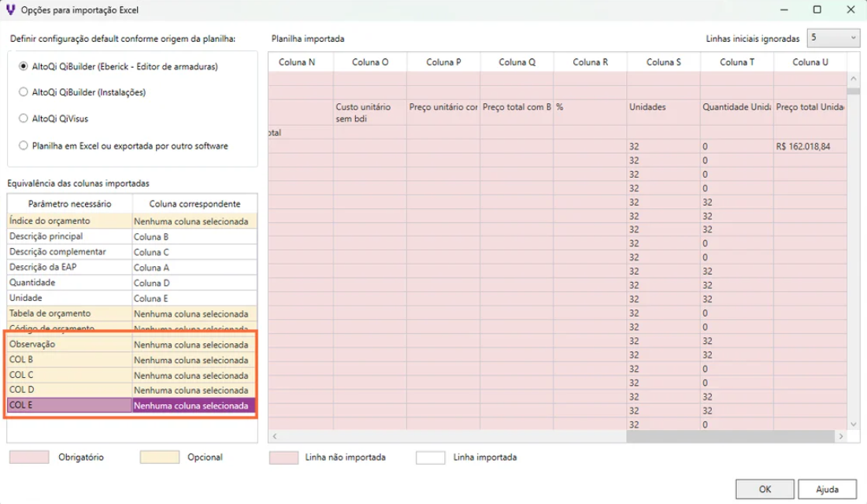Click the app logo icon in title bar

10,9
